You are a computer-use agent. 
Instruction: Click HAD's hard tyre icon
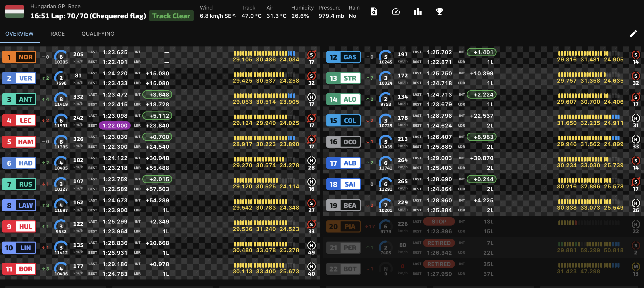click(311, 161)
